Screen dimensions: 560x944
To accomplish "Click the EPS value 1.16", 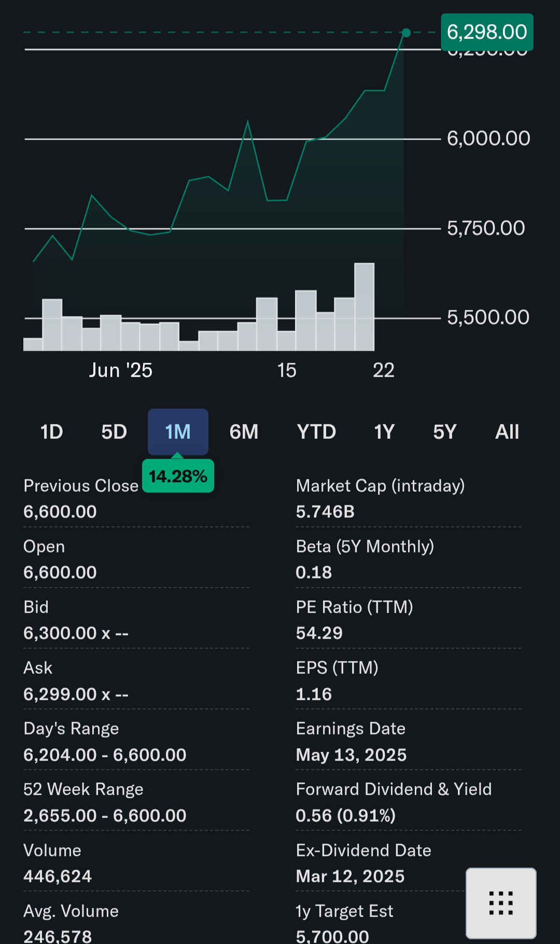I will point(314,694).
